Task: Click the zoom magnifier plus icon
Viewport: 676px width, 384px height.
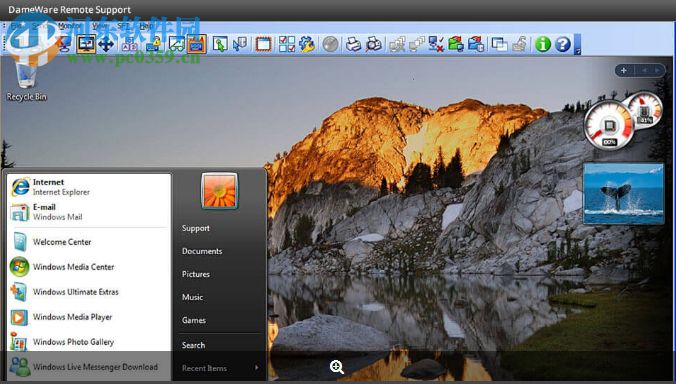Action: click(x=337, y=367)
